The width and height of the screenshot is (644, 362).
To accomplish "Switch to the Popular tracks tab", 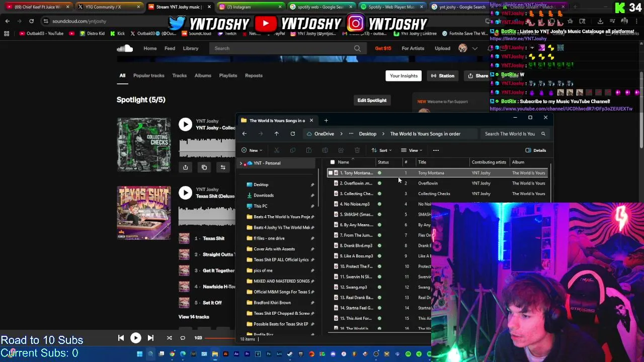I will pos(148,75).
